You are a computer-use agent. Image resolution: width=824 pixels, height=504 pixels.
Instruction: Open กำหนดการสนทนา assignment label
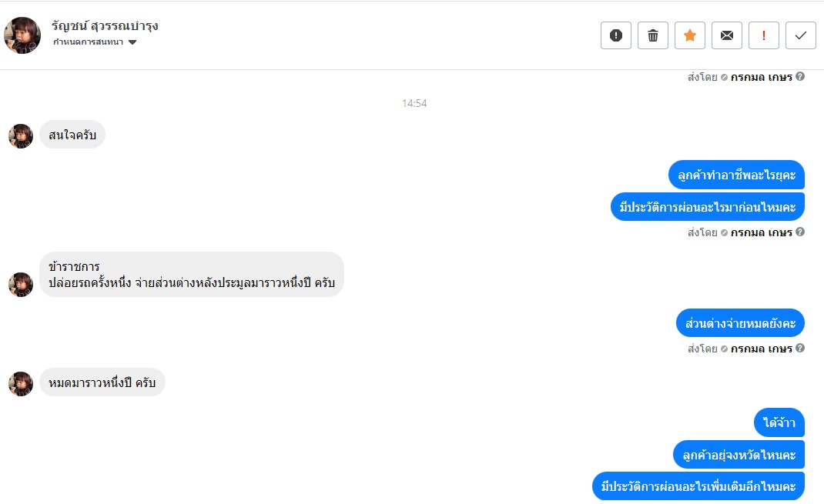point(89,42)
